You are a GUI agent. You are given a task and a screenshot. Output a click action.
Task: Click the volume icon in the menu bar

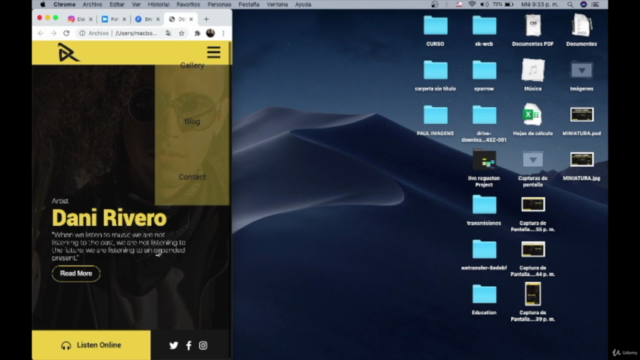pos(484,4)
